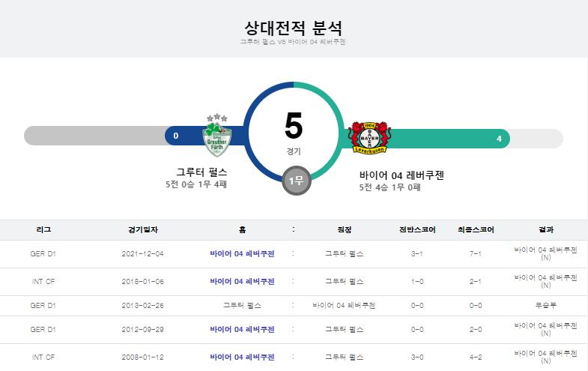The image size is (588, 371).
Task: Click the Bayer Leverkusen club crest
Action: pyautogui.click(x=369, y=138)
